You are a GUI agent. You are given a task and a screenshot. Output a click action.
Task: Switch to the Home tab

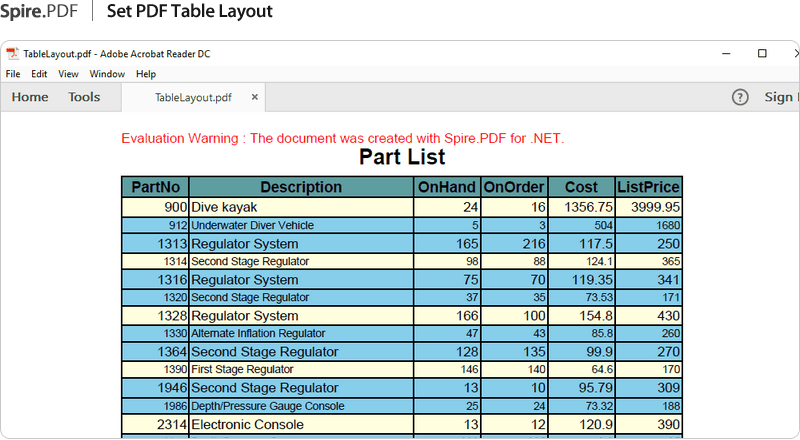[x=30, y=97]
